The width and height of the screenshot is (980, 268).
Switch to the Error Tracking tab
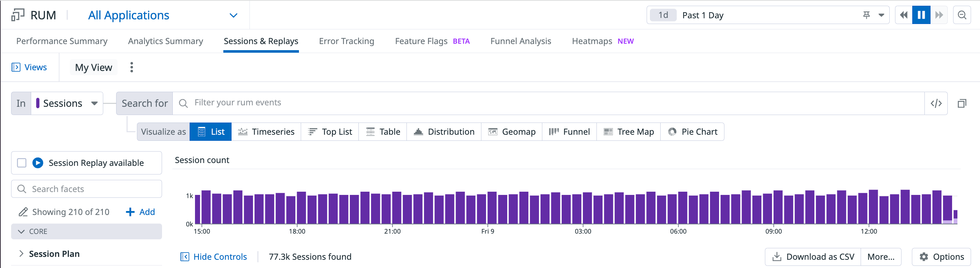click(346, 41)
